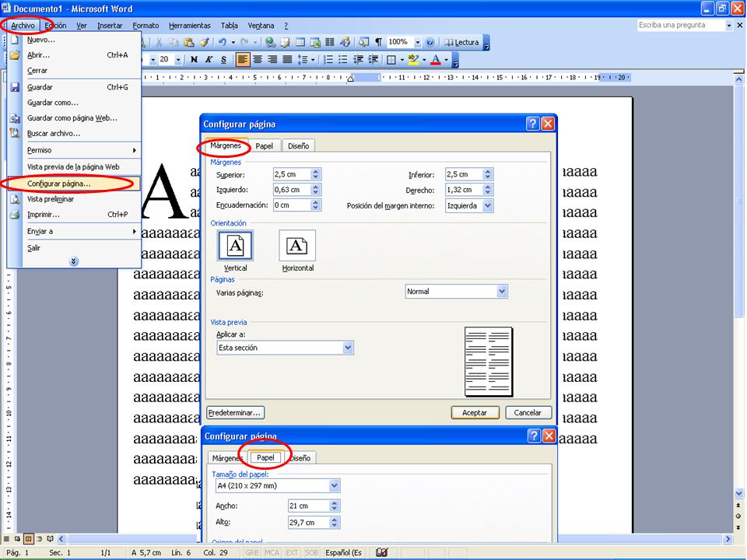Click the Cancelar button

tap(528, 413)
